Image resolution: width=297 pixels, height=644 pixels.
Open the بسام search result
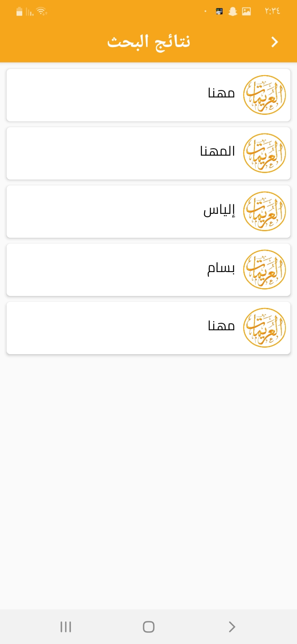pyautogui.click(x=148, y=270)
